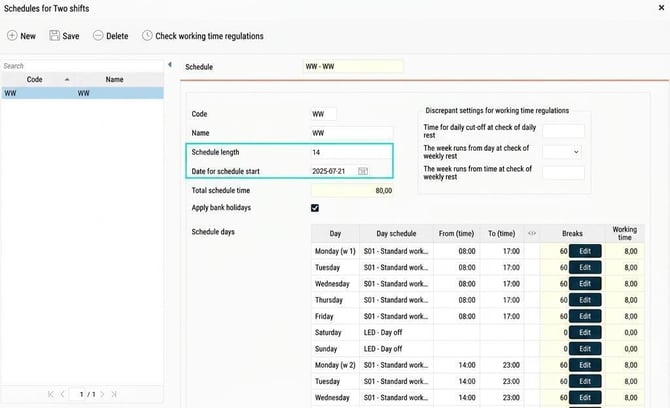Edit the Code input field
The image size is (670, 408).
[x=323, y=114]
